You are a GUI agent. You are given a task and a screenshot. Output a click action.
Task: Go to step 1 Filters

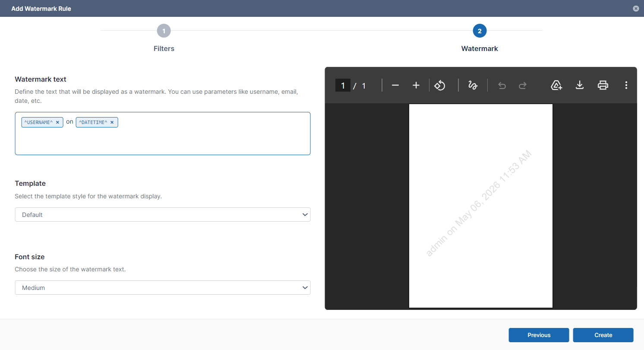coord(164,31)
